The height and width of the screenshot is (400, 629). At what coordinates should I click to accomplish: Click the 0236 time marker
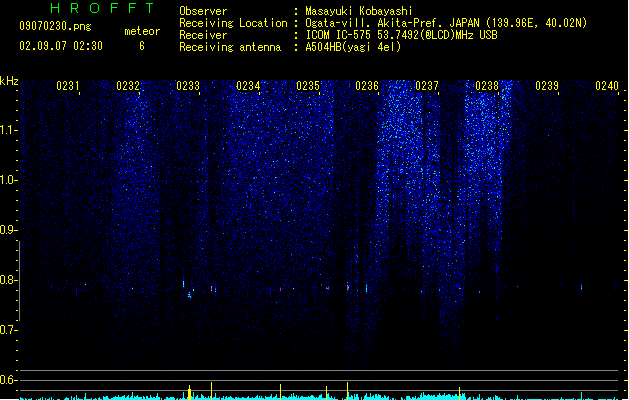pyautogui.click(x=367, y=86)
